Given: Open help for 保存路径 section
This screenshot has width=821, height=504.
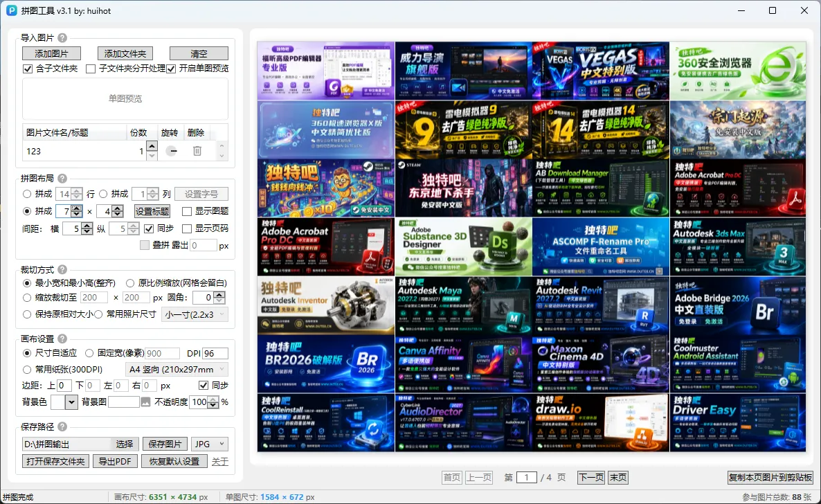Looking at the screenshot, I should point(62,426).
